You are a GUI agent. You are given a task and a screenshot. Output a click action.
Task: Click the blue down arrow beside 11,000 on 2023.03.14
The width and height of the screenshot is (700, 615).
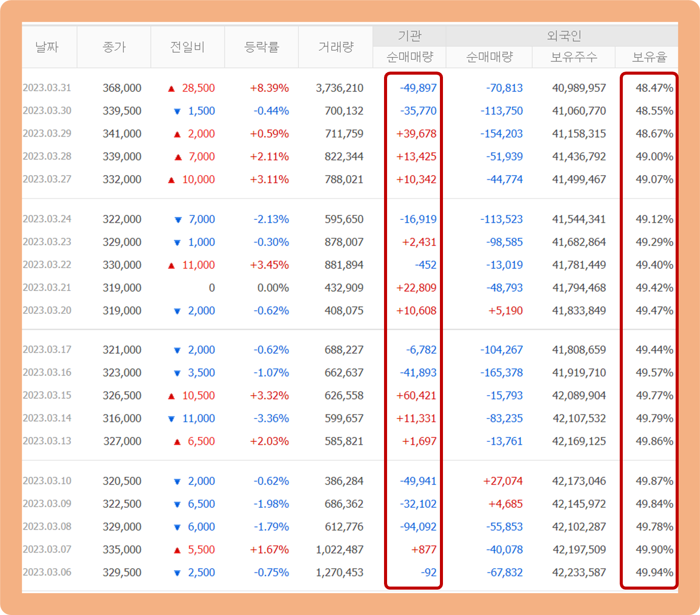click(x=172, y=419)
